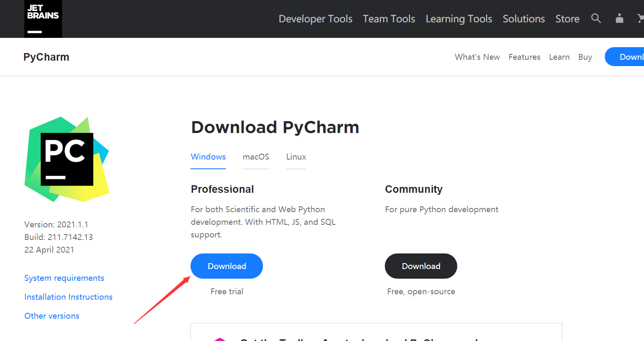Viewport: 644px width, 341px height.
Task: Open System requirements link
Action: pyautogui.click(x=64, y=278)
